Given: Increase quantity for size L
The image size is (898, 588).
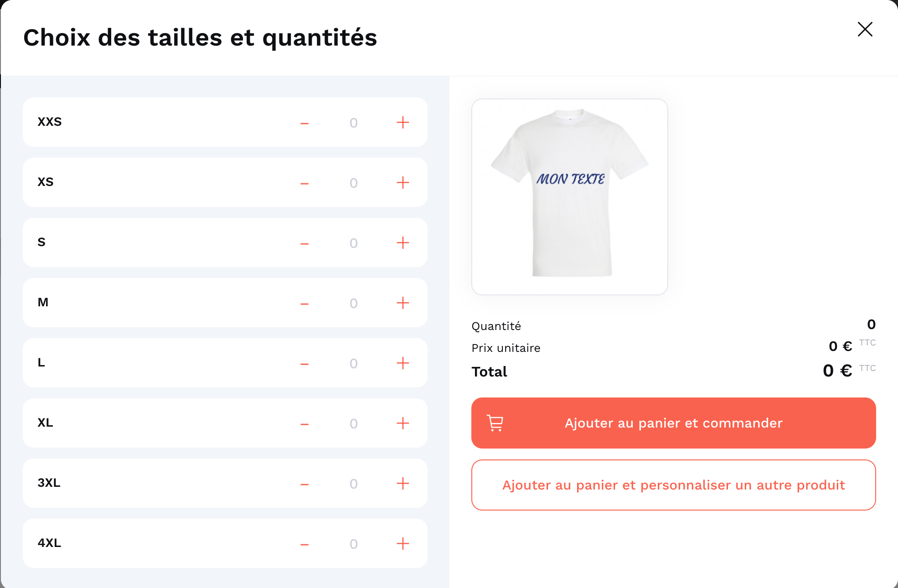Looking at the screenshot, I should click(x=403, y=363).
